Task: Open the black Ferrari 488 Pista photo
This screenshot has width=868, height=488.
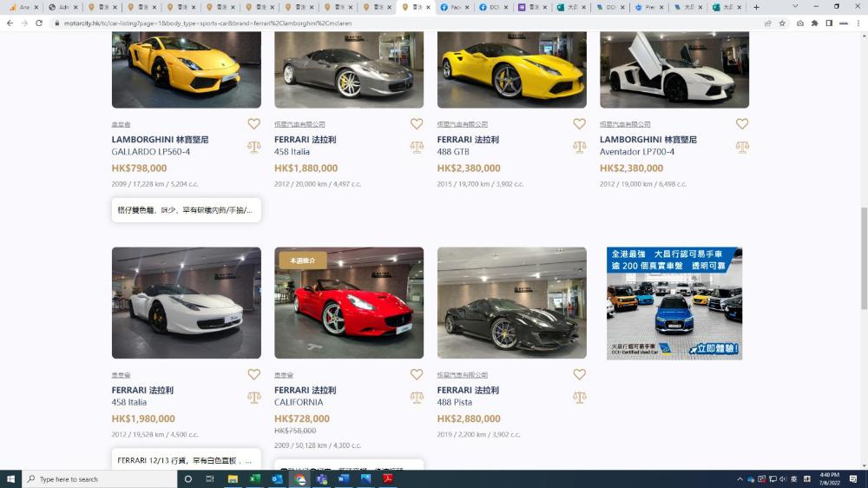Action: [x=511, y=302]
